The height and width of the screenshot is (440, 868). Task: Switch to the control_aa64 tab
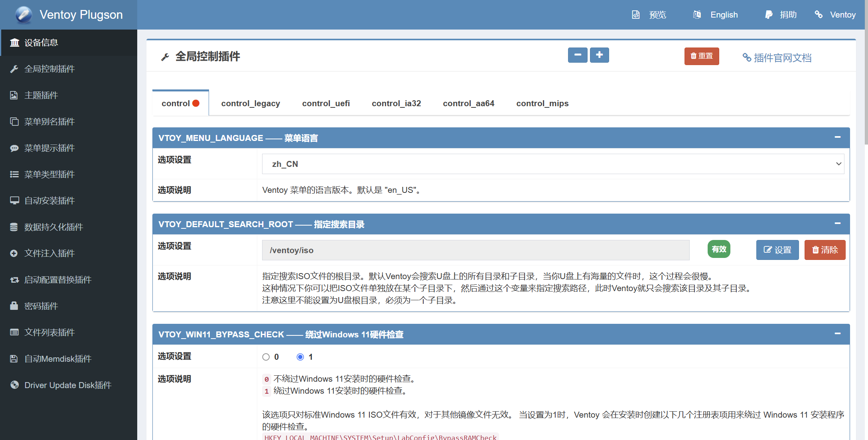point(468,103)
